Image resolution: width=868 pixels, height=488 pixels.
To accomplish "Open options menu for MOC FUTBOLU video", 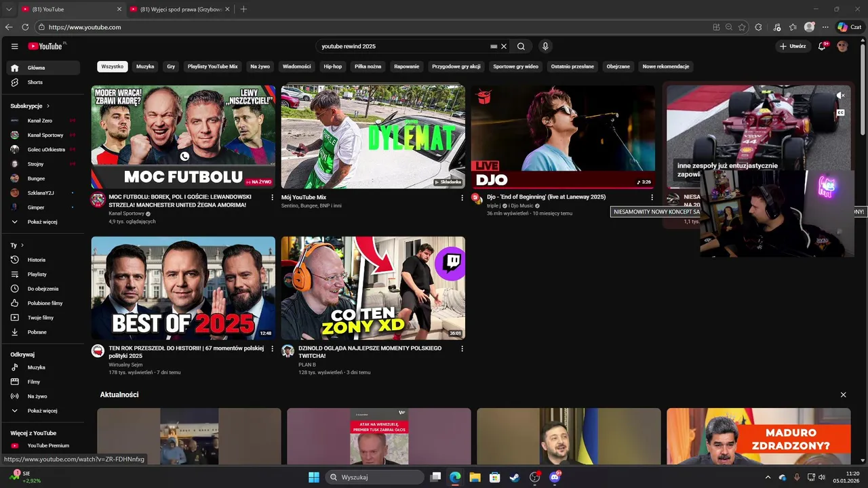I will point(273,197).
